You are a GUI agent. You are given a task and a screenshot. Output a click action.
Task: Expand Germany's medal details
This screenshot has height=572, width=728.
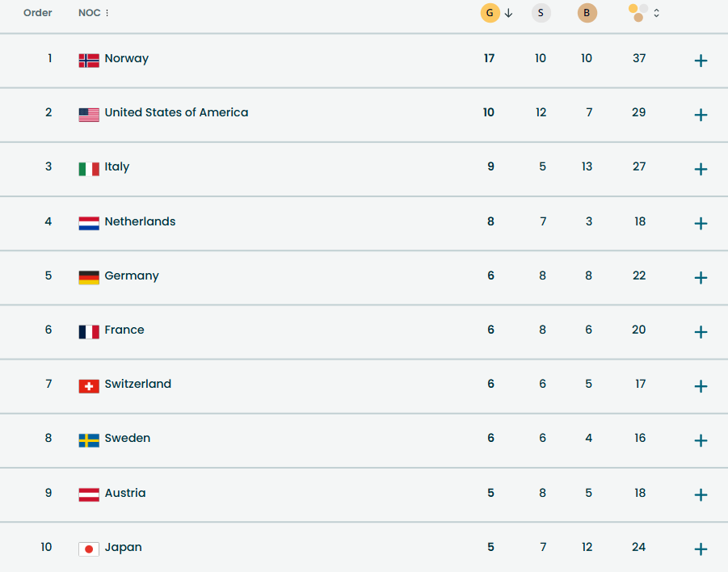(701, 278)
